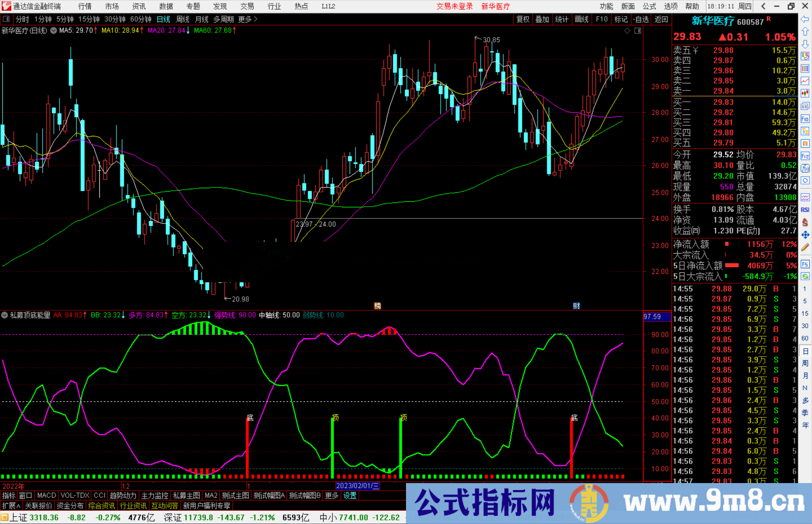The width and height of the screenshot is (812, 524).
Task: Click the 2023/02/01 date marker on timeline
Action: point(358,486)
